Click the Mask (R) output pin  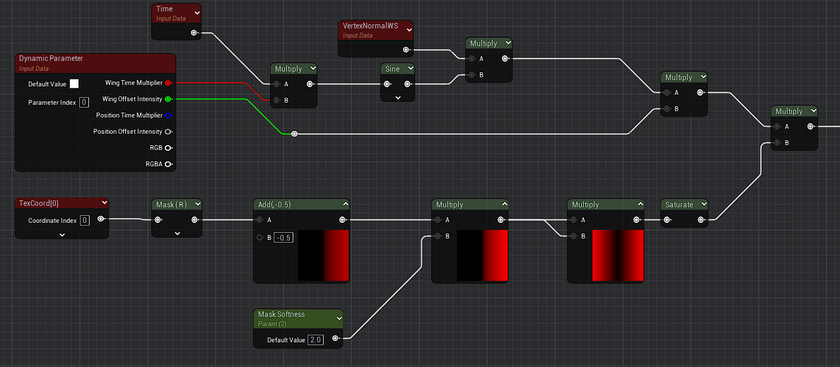194,220
